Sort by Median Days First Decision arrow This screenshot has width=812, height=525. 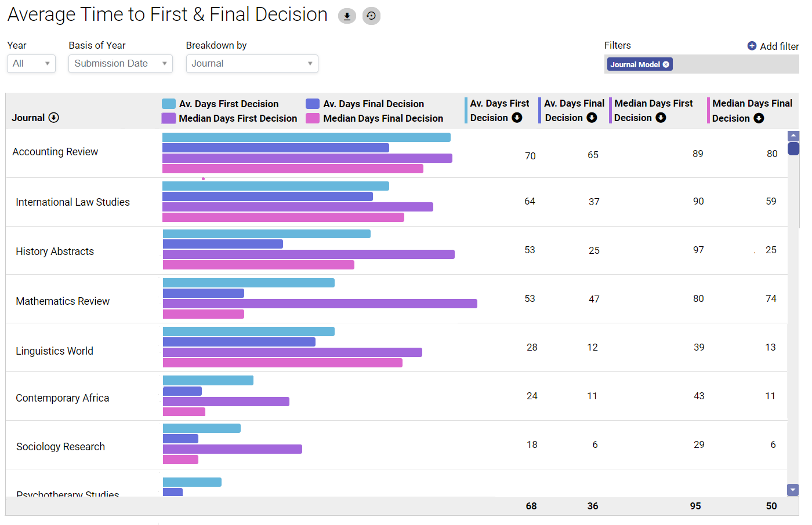click(x=661, y=118)
